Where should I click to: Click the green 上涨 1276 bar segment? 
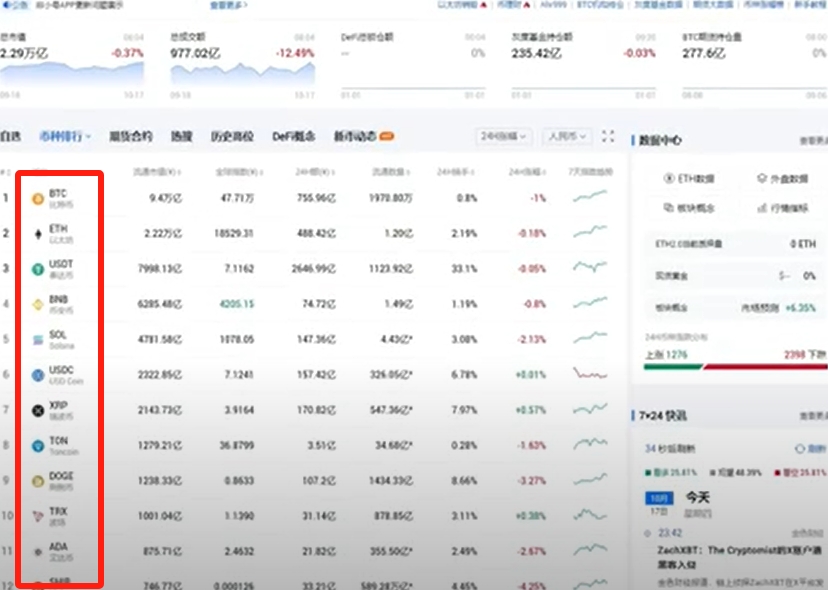tap(673, 367)
